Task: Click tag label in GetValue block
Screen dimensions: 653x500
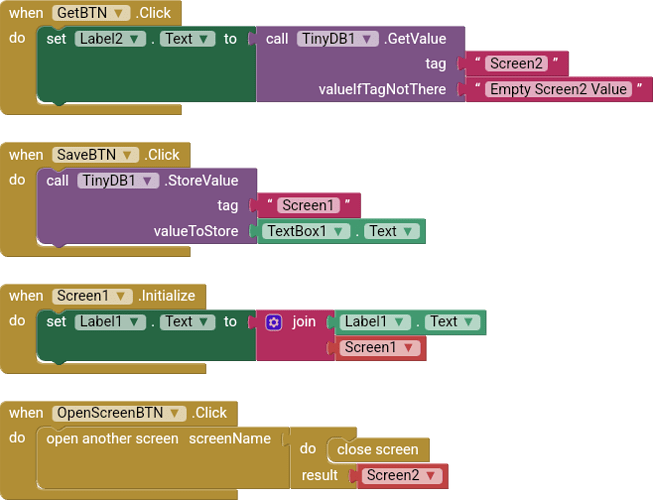Action: point(436,64)
